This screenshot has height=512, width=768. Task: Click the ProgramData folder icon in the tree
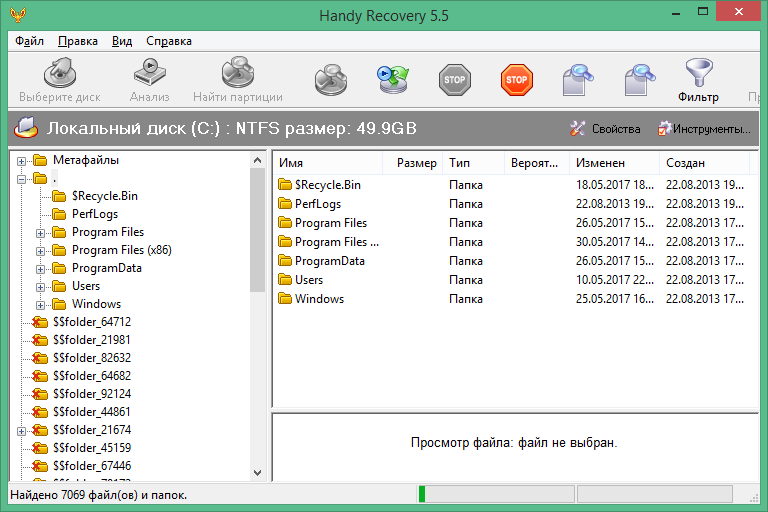59,268
